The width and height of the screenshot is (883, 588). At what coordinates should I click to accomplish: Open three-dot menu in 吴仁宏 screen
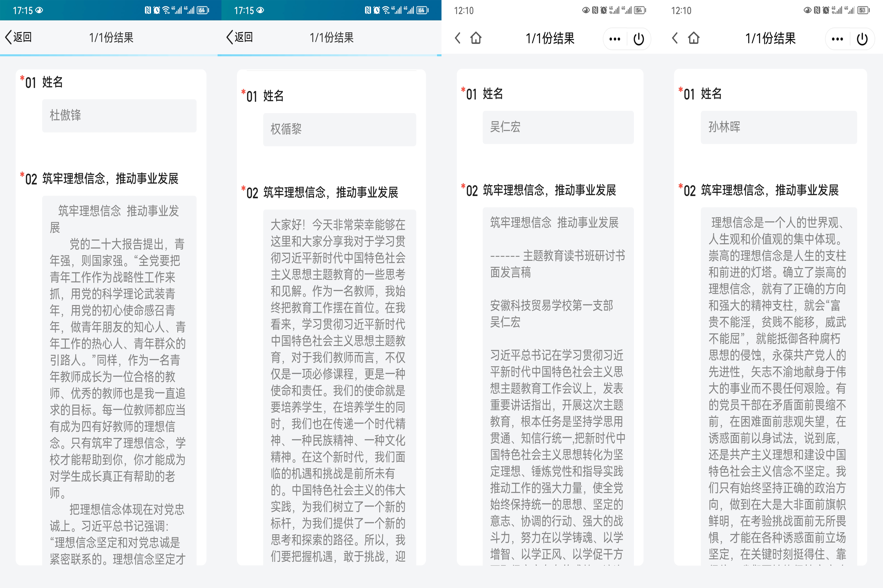pos(615,39)
